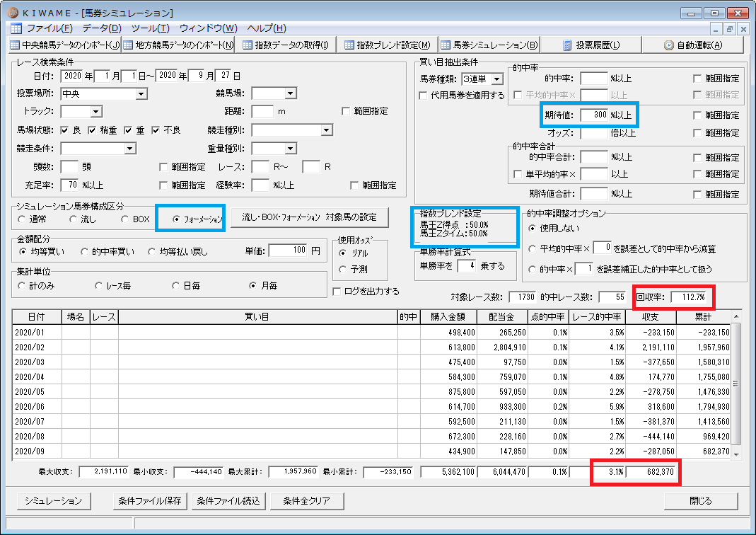Click the 単勝率 exponent field showing 4
The height and width of the screenshot is (535, 756).
(466, 265)
